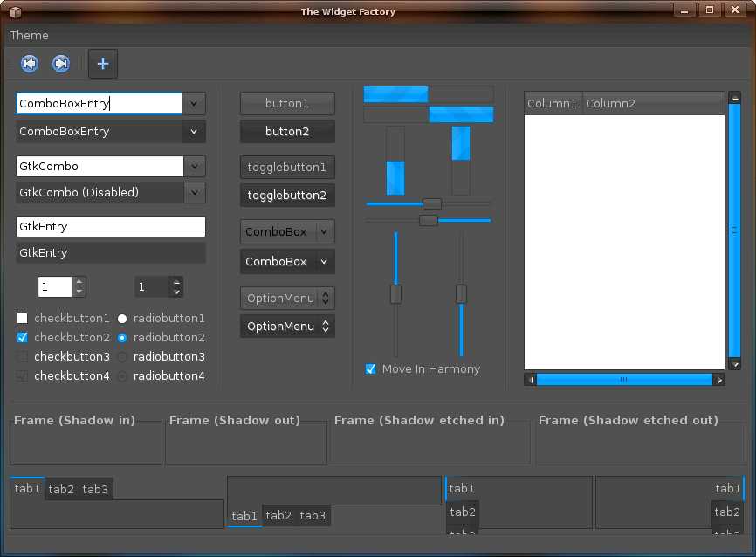The height and width of the screenshot is (557, 756).
Task: Uncheck checkbutton2 checkbox
Action: pyautogui.click(x=22, y=338)
